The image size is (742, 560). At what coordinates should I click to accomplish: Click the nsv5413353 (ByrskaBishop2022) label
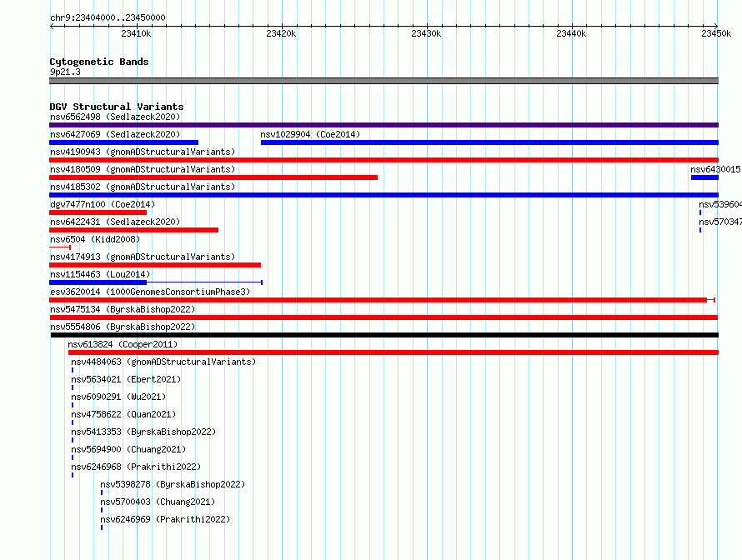(x=143, y=432)
